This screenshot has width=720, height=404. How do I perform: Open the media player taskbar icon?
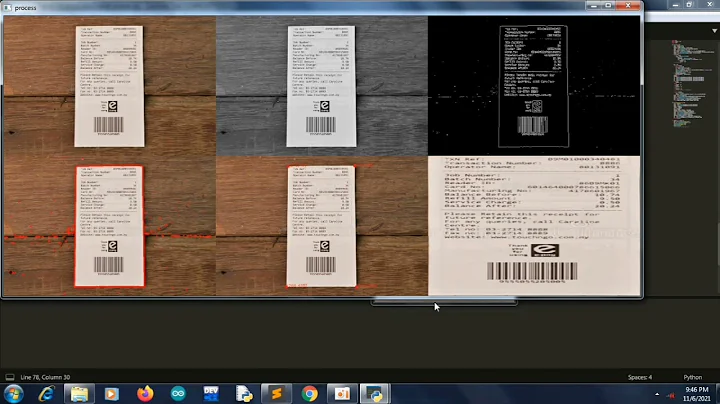pyautogui.click(x=112, y=394)
